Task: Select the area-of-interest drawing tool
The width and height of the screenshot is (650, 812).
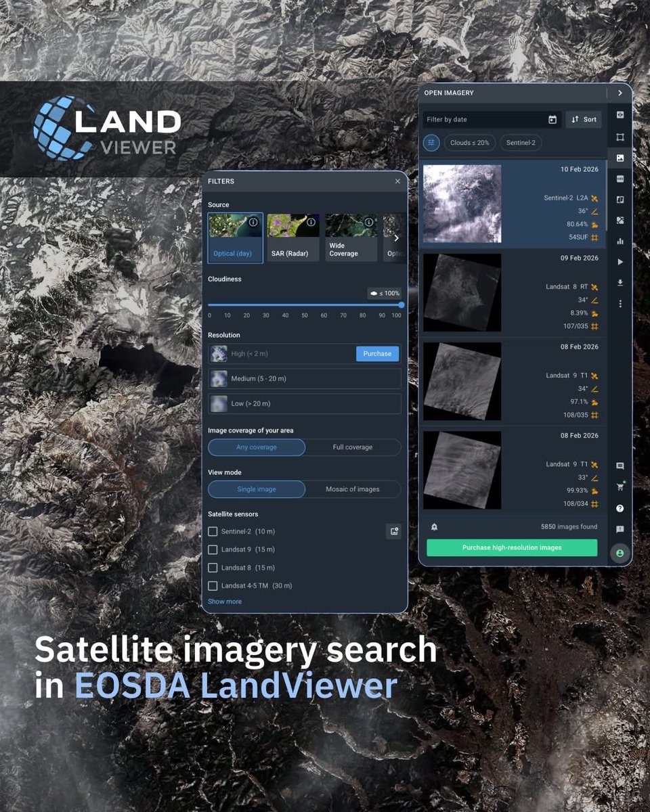Action: tap(620, 137)
